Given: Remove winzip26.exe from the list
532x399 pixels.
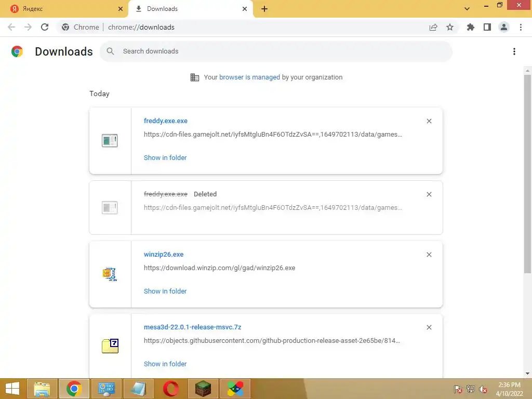Looking at the screenshot, I should point(429,255).
